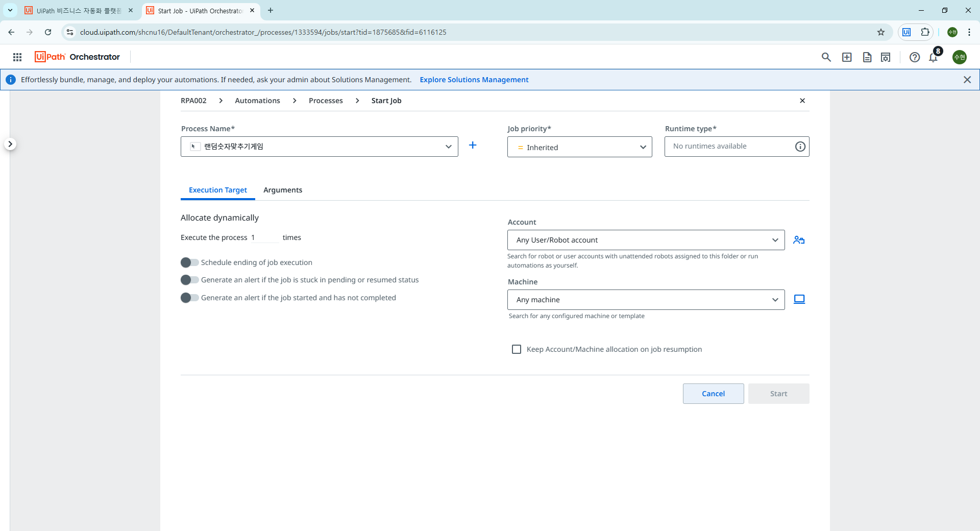Go to Processes breadcrumb
980x531 pixels.
(x=326, y=101)
